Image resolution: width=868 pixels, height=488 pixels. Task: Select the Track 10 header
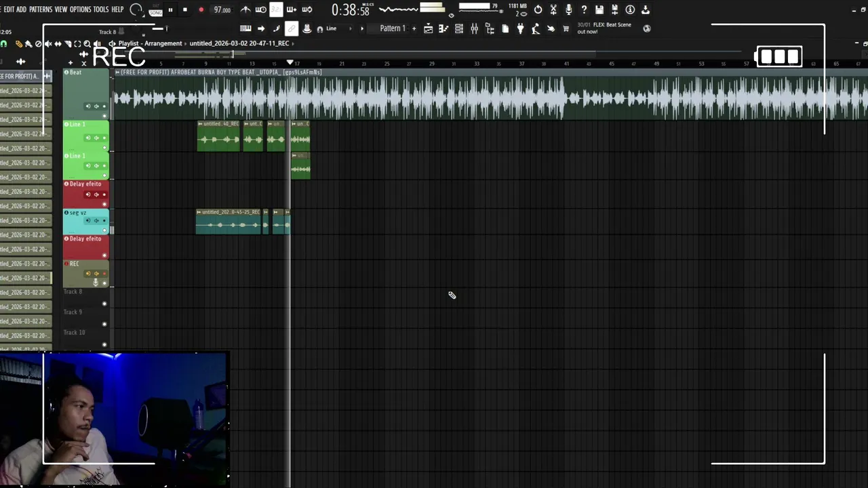pos(86,339)
